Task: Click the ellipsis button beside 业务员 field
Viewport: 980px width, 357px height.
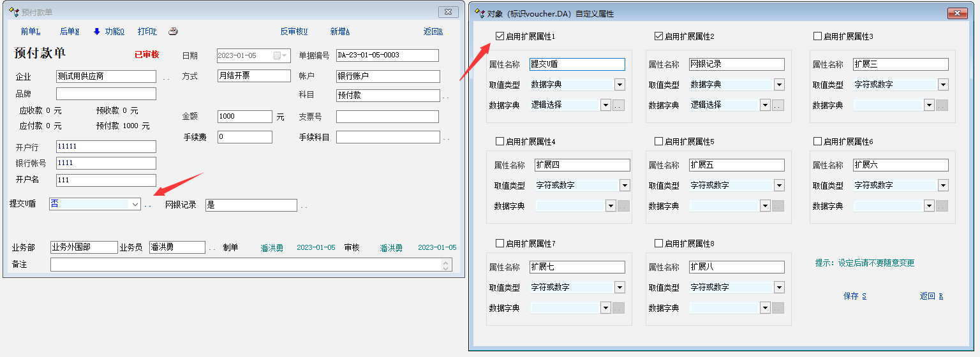Action: tap(212, 248)
